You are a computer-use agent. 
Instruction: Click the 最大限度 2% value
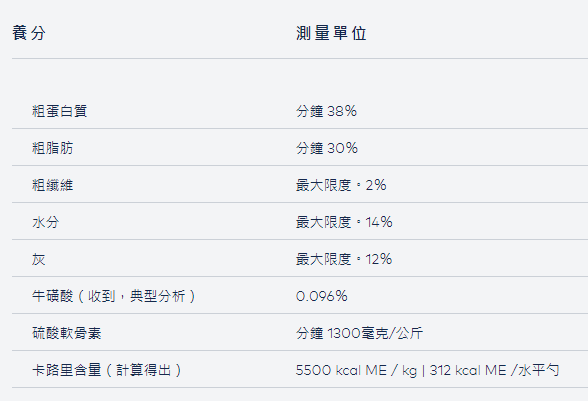pyautogui.click(x=341, y=185)
